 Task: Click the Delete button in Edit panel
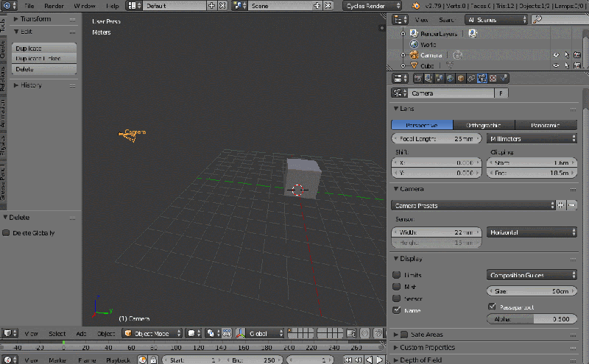click(44, 69)
